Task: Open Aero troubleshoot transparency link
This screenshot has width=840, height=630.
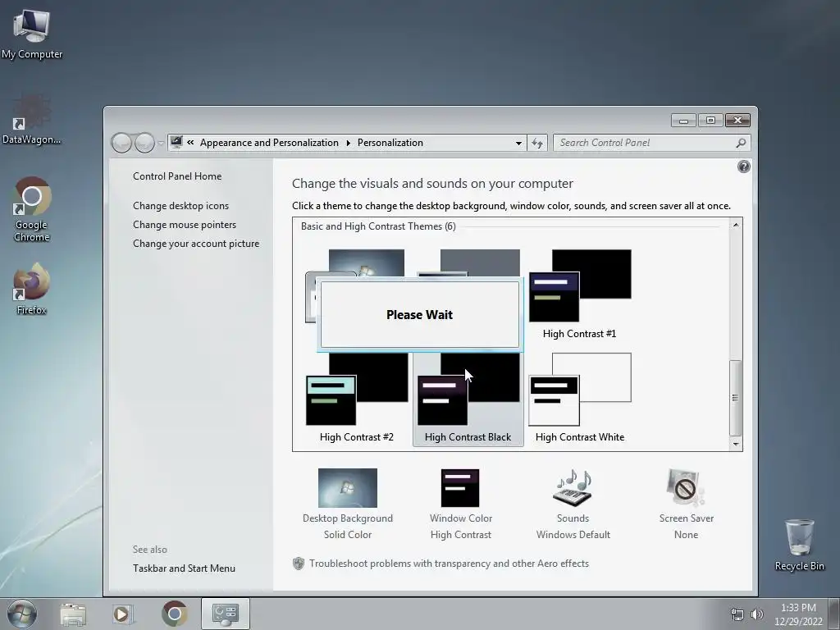Action: click(449, 564)
